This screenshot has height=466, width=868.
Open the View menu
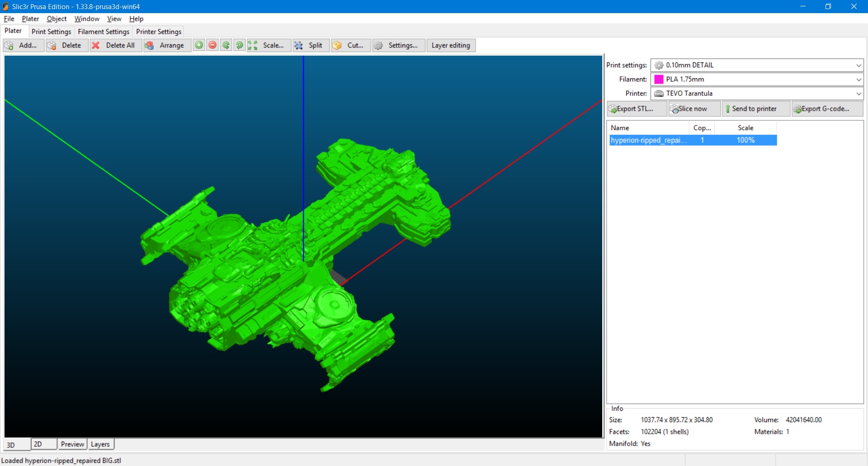(114, 19)
